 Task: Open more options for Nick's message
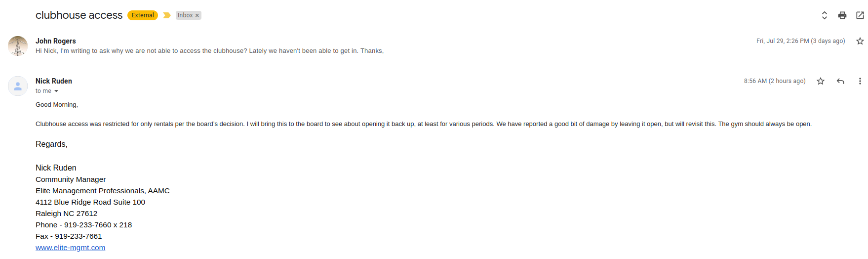coord(860,81)
